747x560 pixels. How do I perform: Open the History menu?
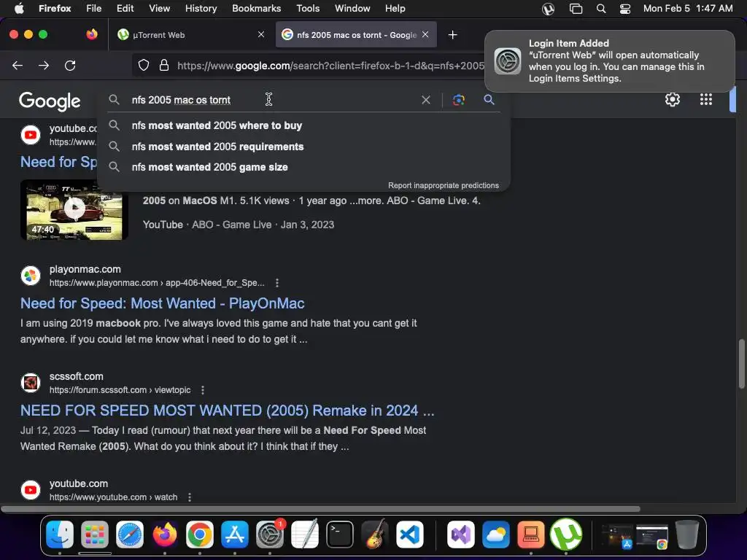point(201,9)
